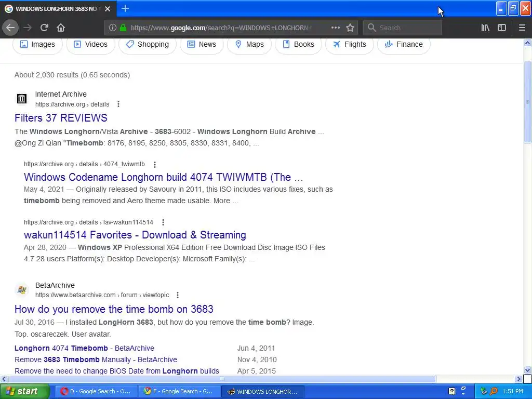532x399 pixels.
Task: Open the Library icon in toolbar
Action: (x=485, y=28)
